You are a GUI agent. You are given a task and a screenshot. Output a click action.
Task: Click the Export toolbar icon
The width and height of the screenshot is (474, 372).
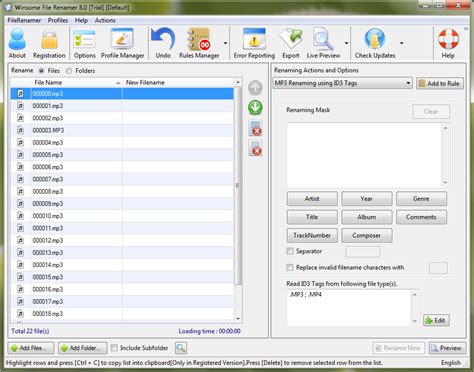pyautogui.click(x=291, y=43)
